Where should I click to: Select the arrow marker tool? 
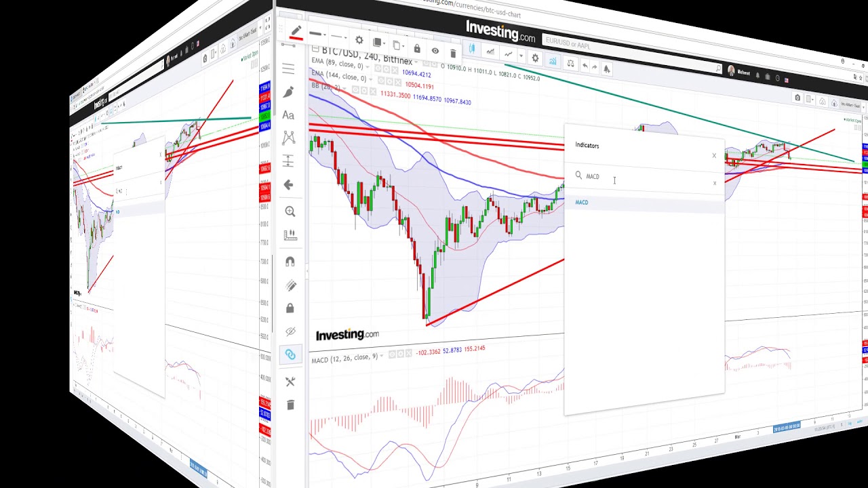(x=289, y=184)
